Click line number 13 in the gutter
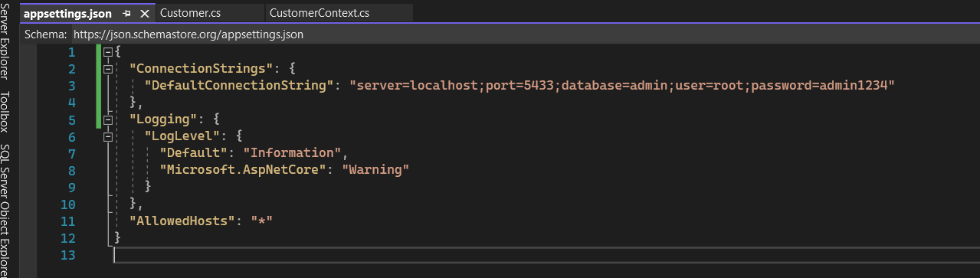This screenshot has height=278, width=980. (67, 254)
